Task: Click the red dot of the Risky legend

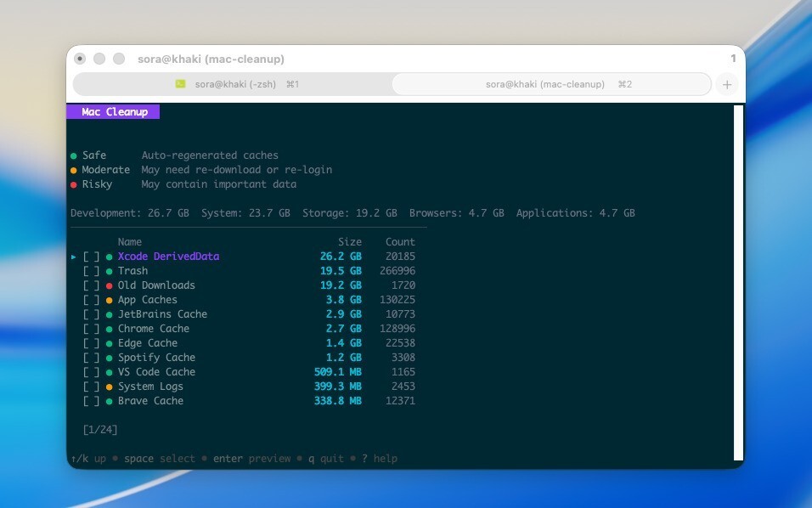Action: click(x=74, y=185)
